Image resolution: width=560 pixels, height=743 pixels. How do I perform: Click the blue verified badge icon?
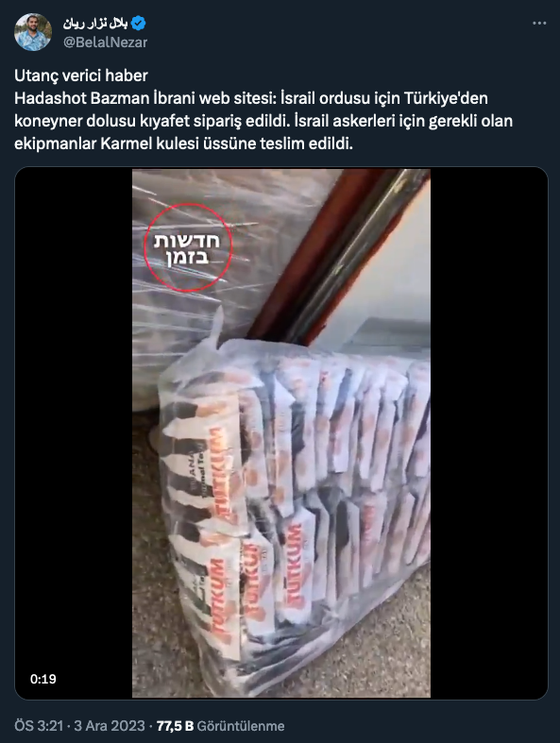pyautogui.click(x=139, y=23)
